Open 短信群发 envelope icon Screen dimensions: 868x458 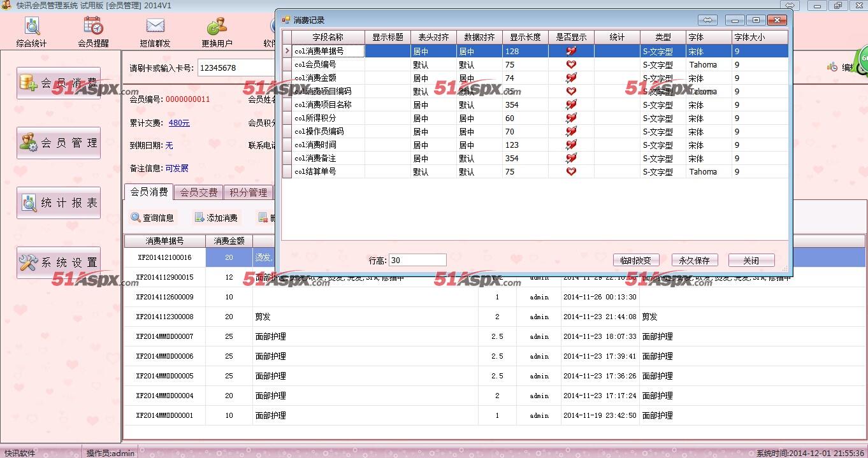tap(155, 32)
